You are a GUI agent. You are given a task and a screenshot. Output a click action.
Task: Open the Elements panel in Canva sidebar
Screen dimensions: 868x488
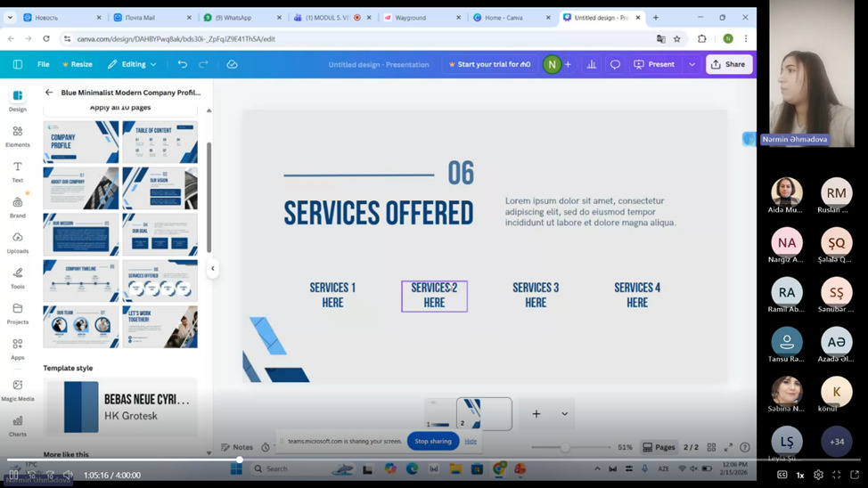click(18, 134)
